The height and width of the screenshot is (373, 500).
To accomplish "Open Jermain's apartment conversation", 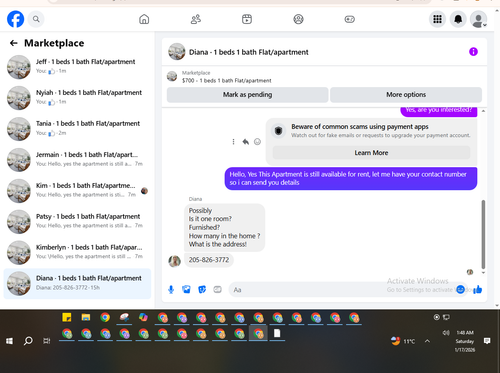I will pos(77,160).
